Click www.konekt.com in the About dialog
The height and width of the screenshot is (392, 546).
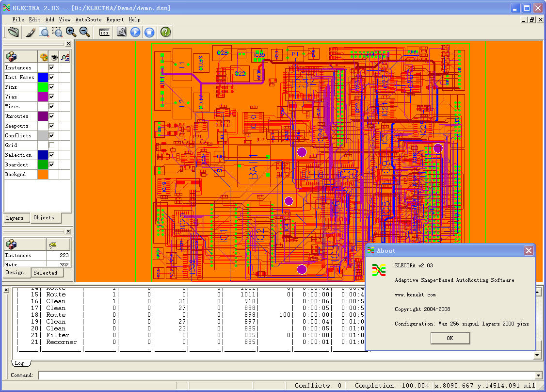tap(415, 295)
